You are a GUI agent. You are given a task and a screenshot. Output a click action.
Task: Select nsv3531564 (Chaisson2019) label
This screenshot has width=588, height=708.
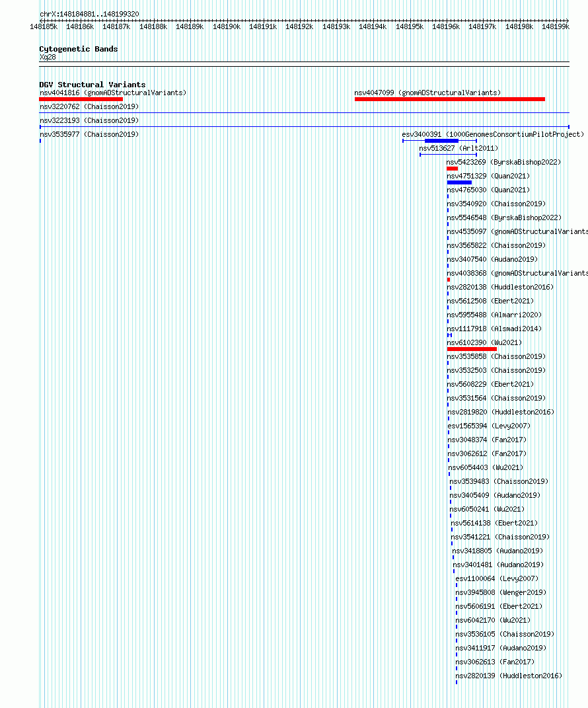coord(496,398)
